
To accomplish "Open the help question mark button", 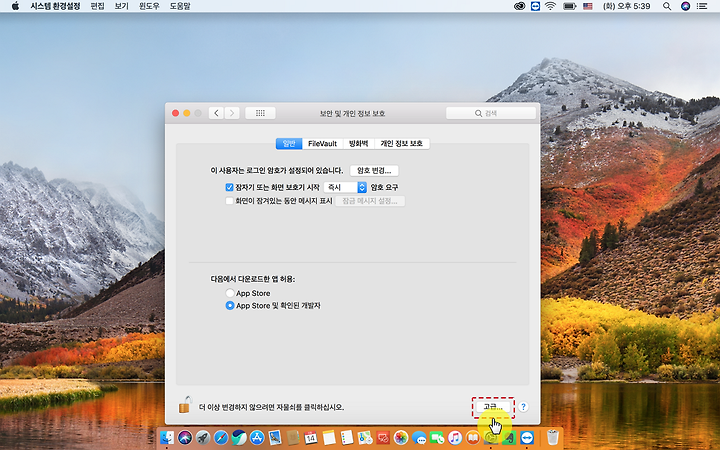I will tap(523, 407).
